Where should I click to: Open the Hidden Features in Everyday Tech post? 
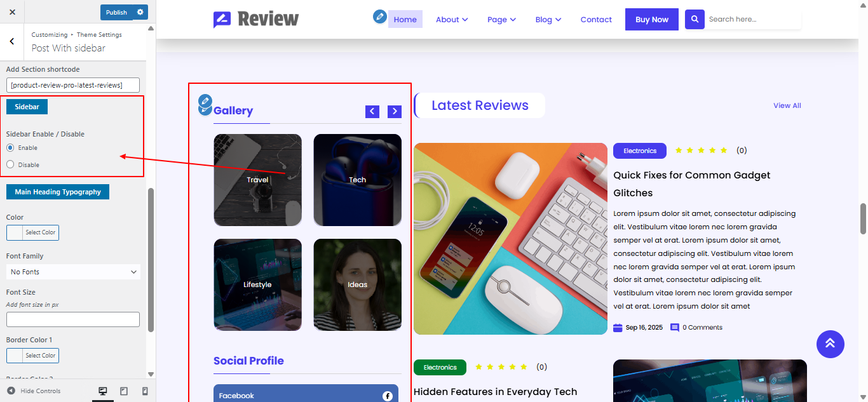pos(495,392)
